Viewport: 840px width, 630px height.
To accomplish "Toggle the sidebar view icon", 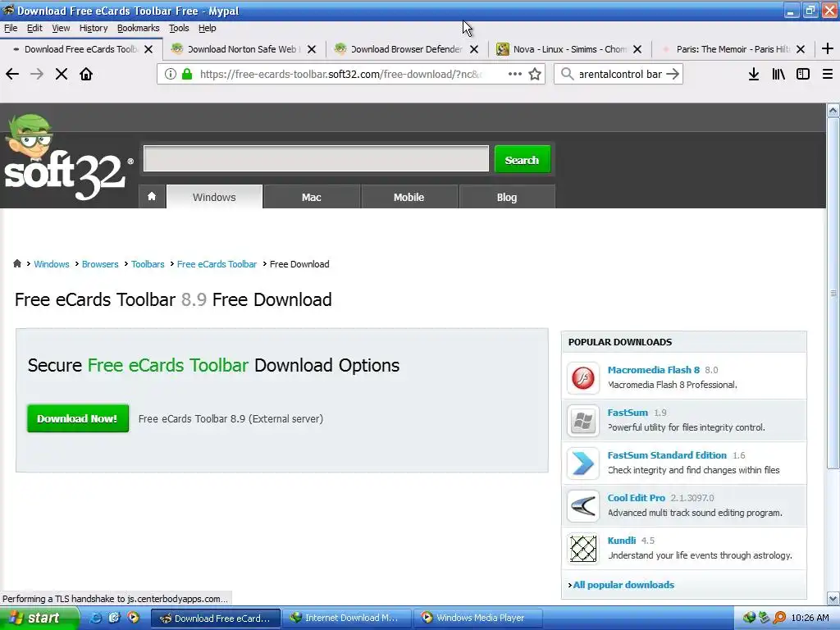I will [x=803, y=74].
